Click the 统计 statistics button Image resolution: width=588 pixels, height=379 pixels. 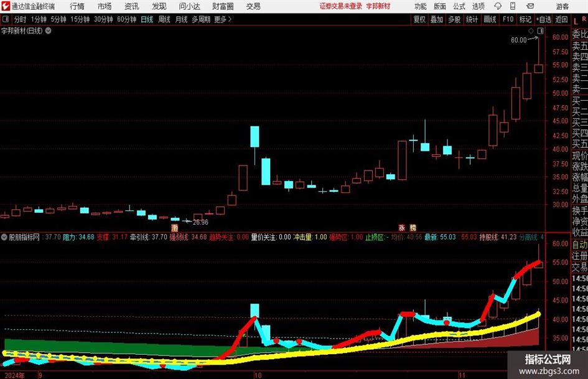coord(472,19)
